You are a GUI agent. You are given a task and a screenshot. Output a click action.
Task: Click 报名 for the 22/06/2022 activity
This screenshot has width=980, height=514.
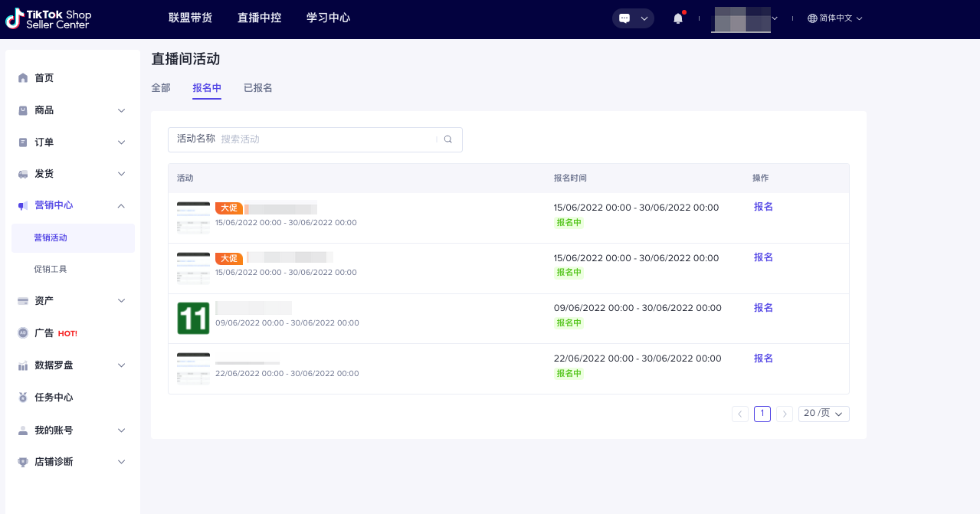point(763,358)
